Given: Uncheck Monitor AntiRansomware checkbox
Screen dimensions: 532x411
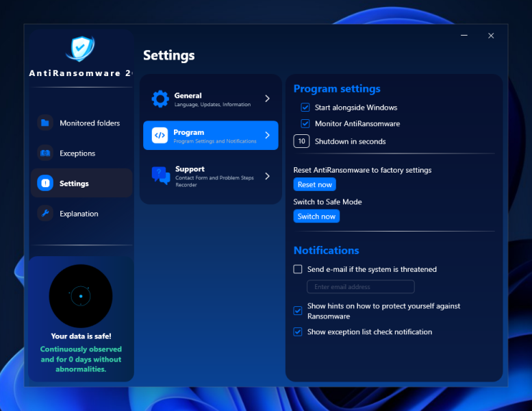Looking at the screenshot, I should pyautogui.click(x=305, y=123).
